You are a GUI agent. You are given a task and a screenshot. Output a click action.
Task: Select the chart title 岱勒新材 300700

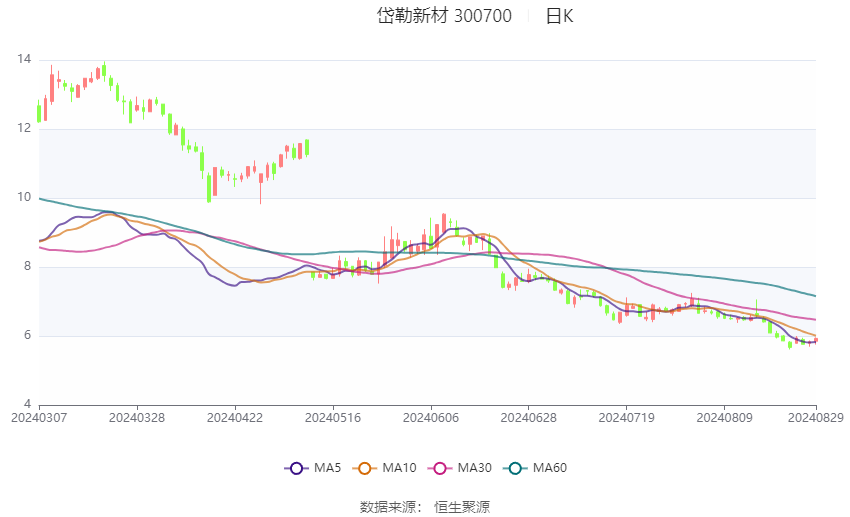point(444,16)
